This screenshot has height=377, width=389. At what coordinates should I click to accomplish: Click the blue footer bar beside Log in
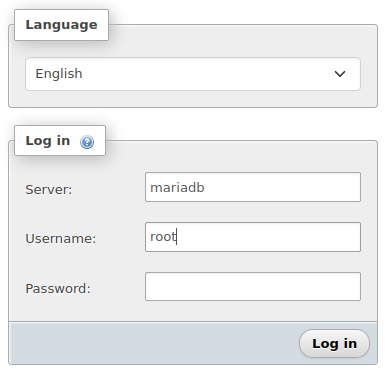click(x=153, y=344)
